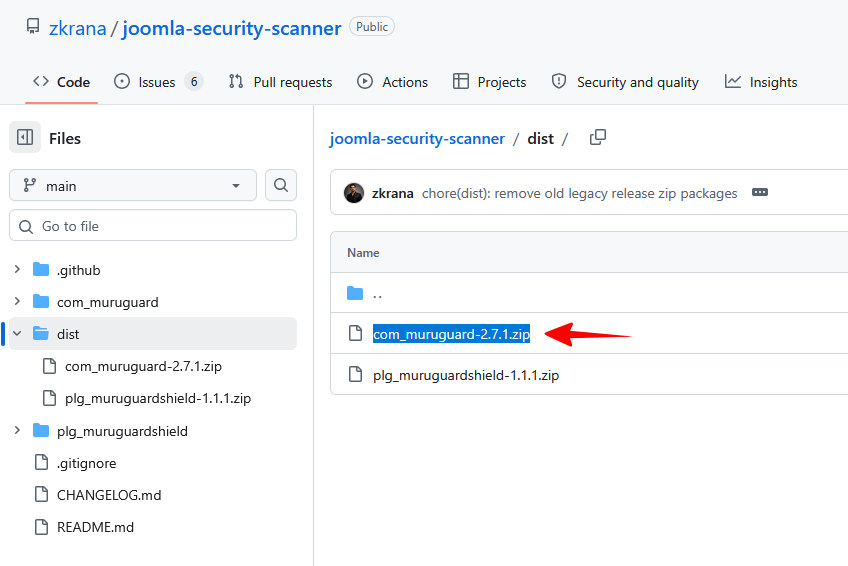
Task: Open the highlighted com_muruguard-2.7.1.zip link
Action: tap(451, 334)
